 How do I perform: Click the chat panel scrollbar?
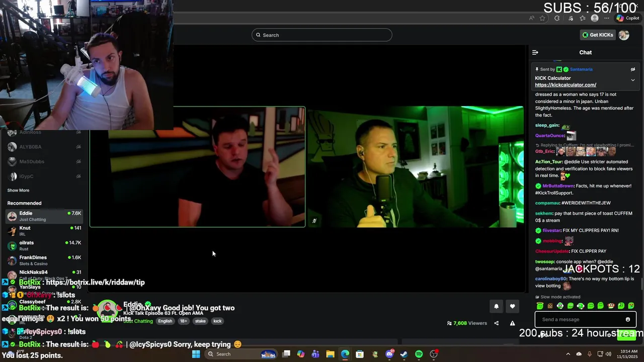click(x=641, y=284)
